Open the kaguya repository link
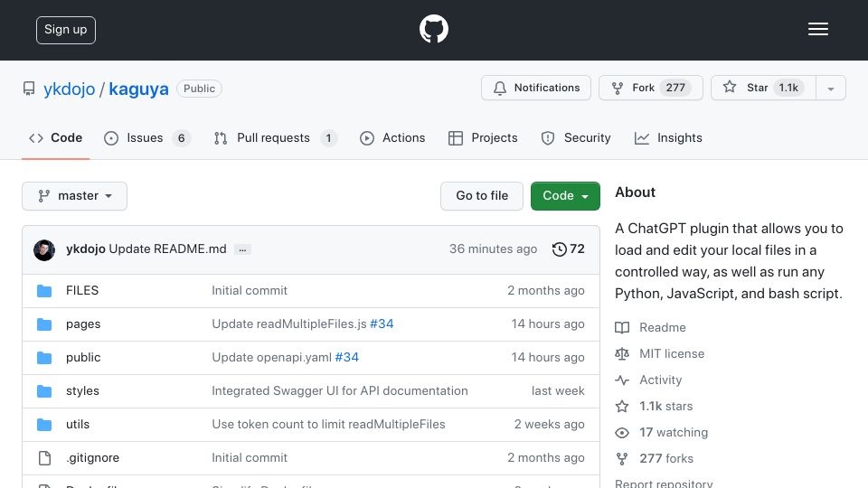The height and width of the screenshot is (488, 868). pyautogui.click(x=138, y=89)
